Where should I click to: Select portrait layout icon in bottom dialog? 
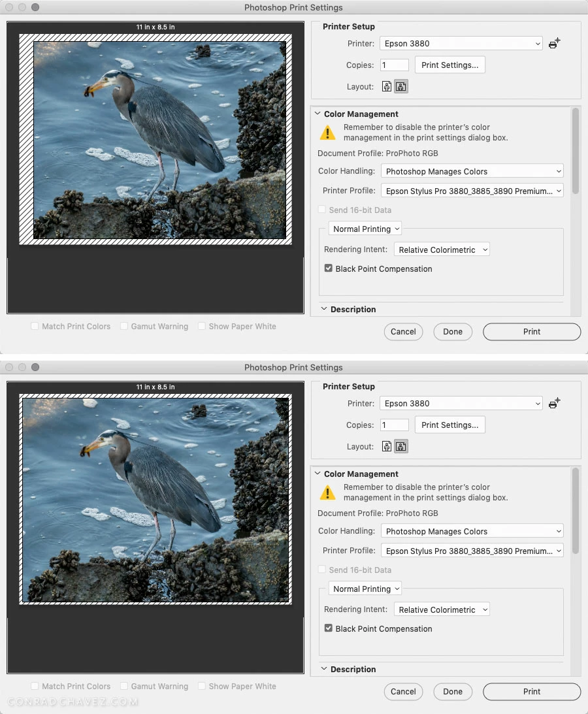tap(387, 446)
